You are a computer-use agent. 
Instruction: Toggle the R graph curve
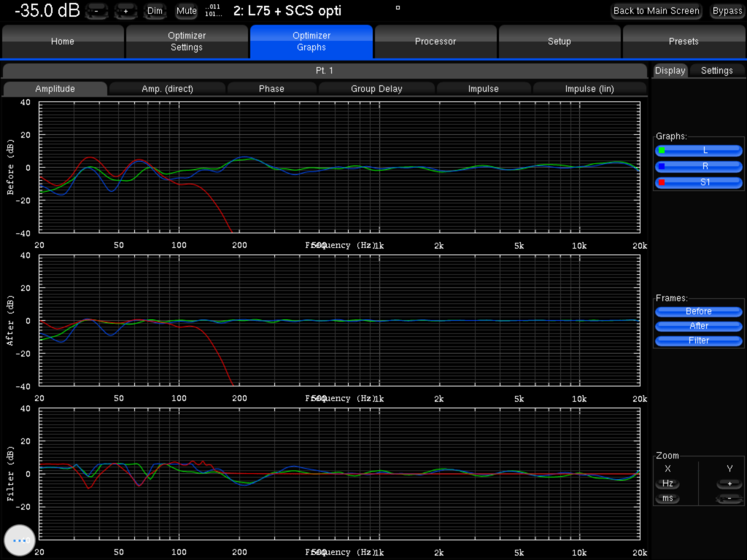coord(698,166)
